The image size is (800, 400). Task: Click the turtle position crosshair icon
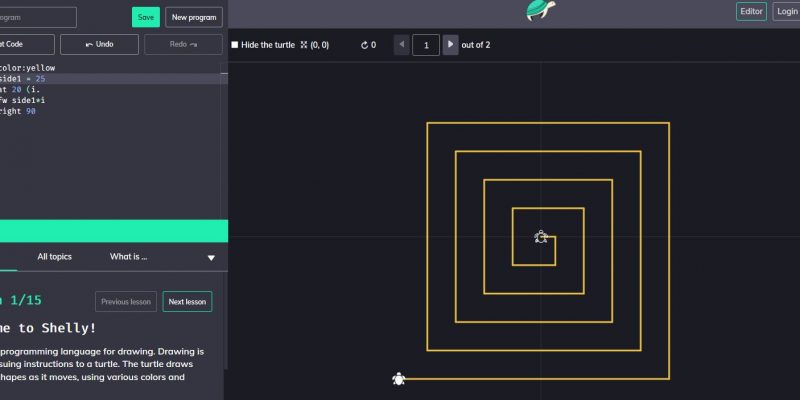click(304, 45)
